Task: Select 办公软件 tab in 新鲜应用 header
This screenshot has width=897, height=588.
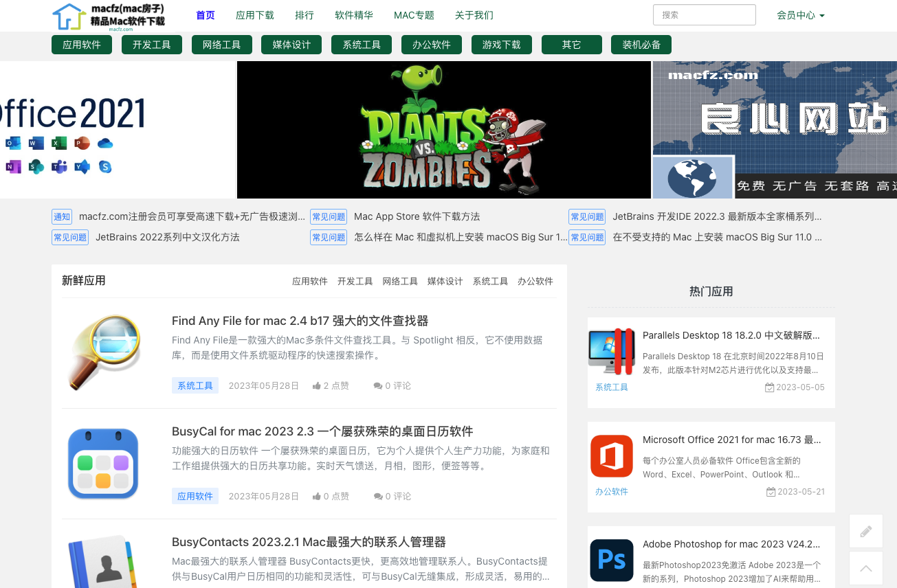Action: [535, 282]
